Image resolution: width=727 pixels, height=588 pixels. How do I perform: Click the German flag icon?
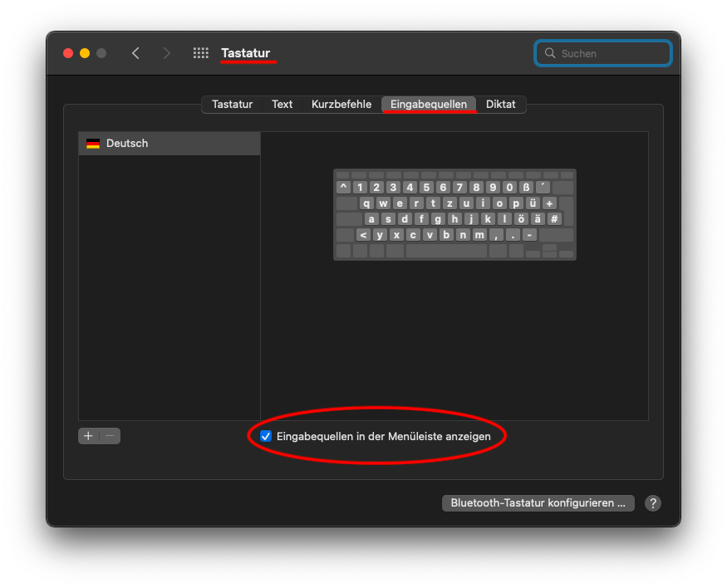(93, 144)
